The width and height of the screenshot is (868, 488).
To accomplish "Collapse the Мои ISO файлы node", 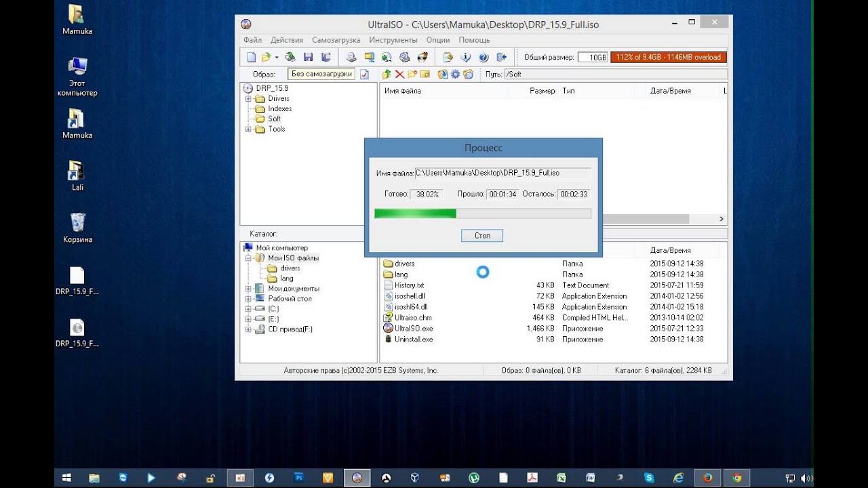I will (x=248, y=258).
